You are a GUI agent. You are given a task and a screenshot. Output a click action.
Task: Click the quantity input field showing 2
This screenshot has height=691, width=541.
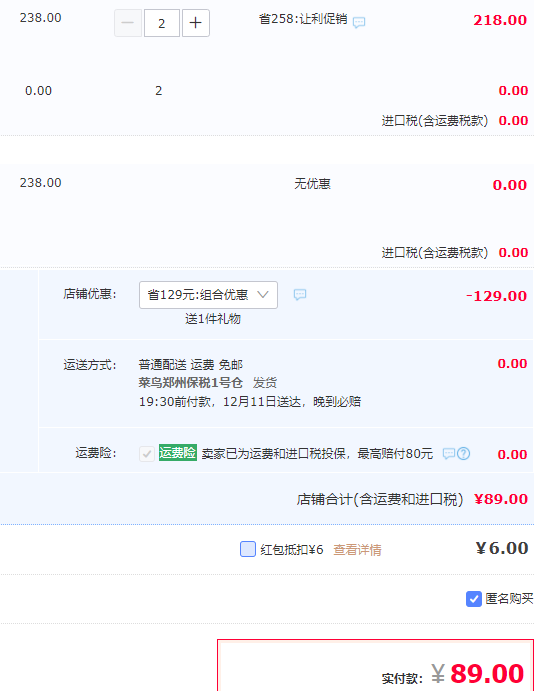162,23
